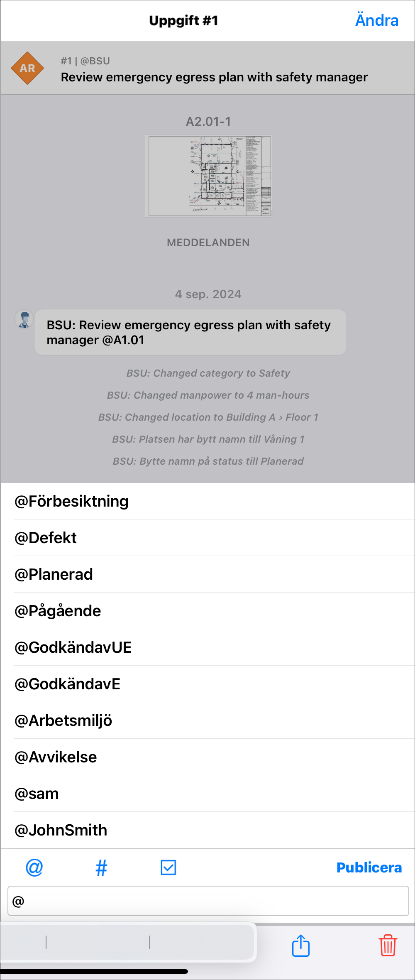Select @Avvikelse from suggestions
This screenshot has width=415, height=980.
tap(56, 757)
